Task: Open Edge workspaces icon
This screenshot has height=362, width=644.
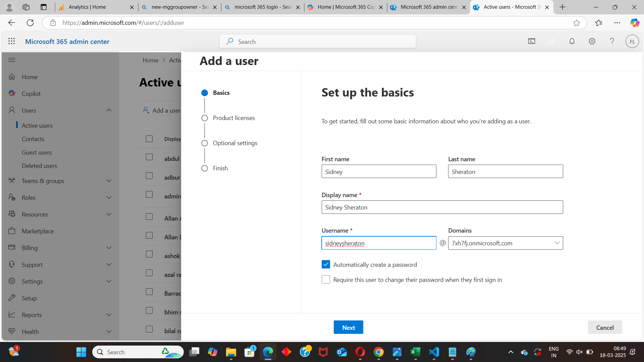Action: point(26,7)
